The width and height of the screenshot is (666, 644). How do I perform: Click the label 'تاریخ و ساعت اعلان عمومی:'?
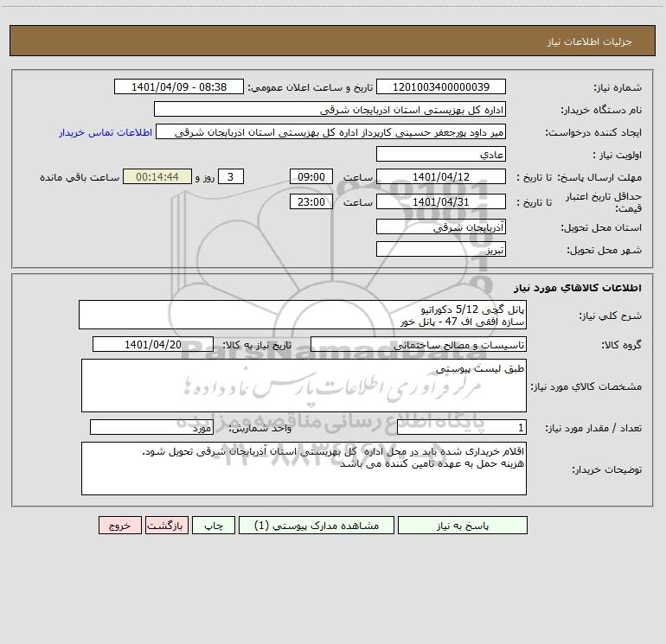(x=310, y=87)
